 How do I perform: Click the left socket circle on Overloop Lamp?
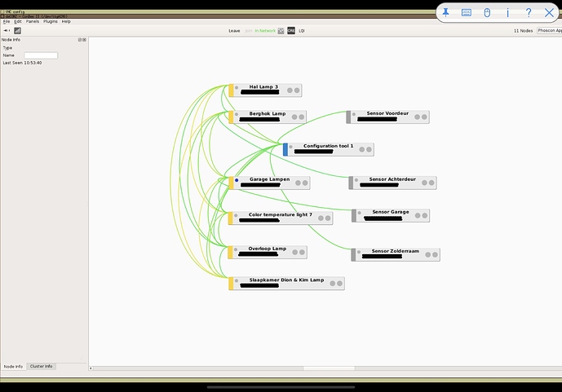[x=295, y=253]
